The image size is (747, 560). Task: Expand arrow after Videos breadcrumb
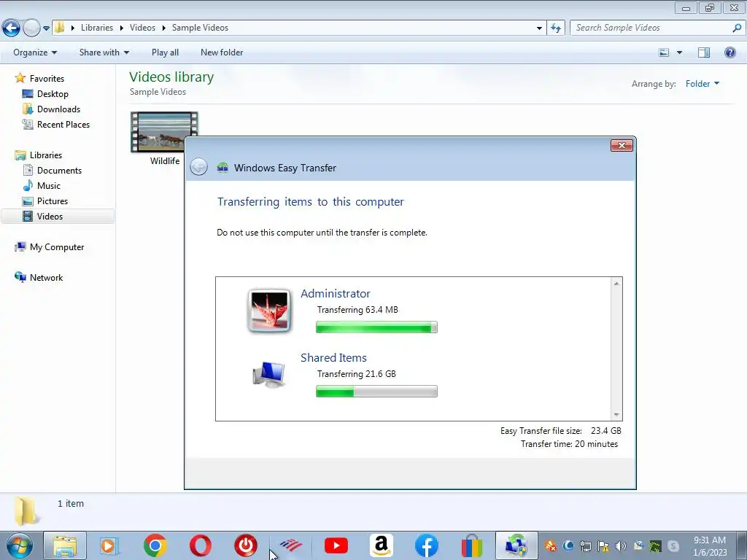click(x=163, y=28)
